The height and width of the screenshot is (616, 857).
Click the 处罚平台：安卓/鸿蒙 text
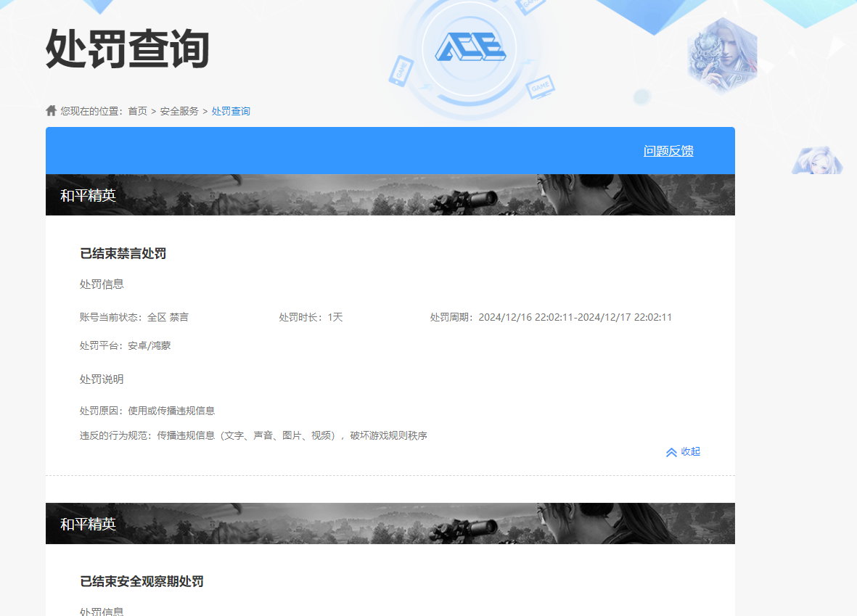click(125, 345)
